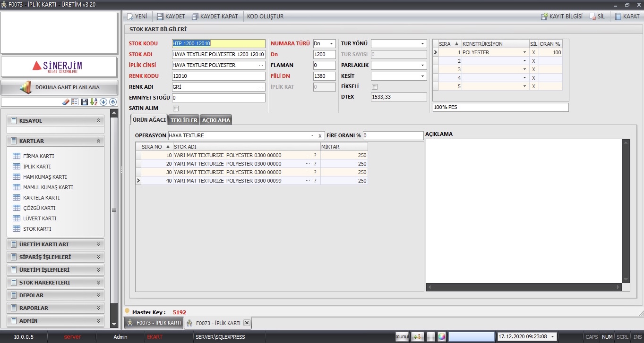This screenshot has height=343, width=644.
Task: Click KOD OLUŞTUR to generate code
Action: 266,16
